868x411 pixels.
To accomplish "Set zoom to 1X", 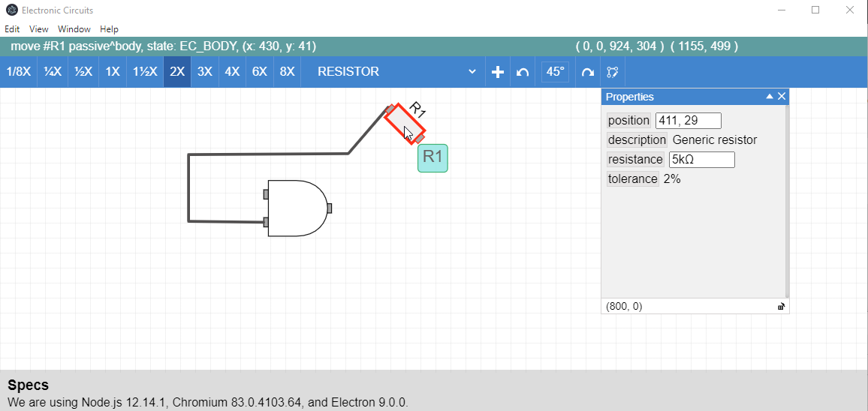I will coord(113,72).
